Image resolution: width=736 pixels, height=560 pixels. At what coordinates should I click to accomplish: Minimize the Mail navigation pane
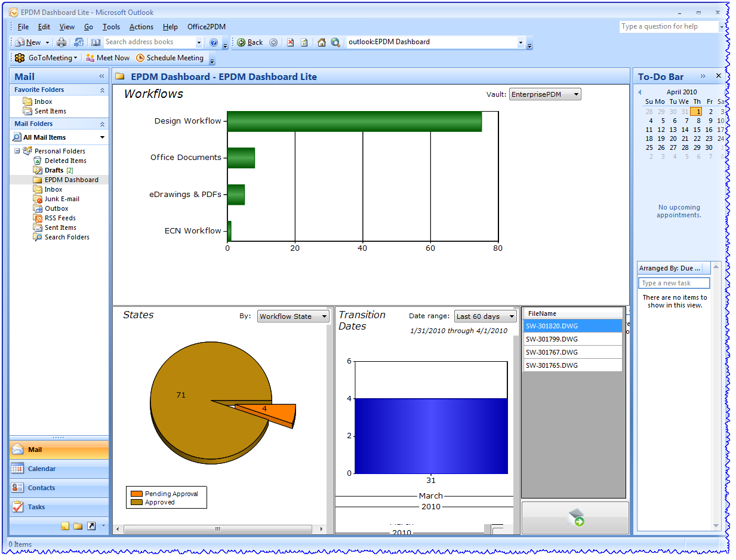(x=102, y=76)
